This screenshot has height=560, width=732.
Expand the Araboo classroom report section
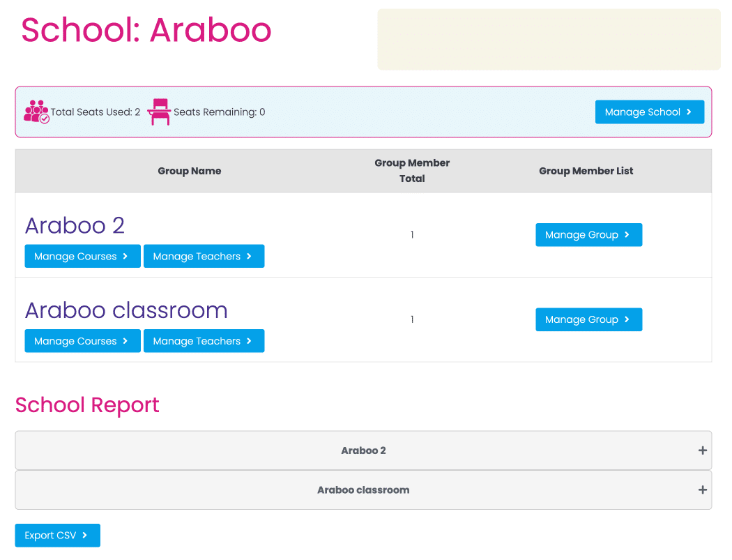363,490
